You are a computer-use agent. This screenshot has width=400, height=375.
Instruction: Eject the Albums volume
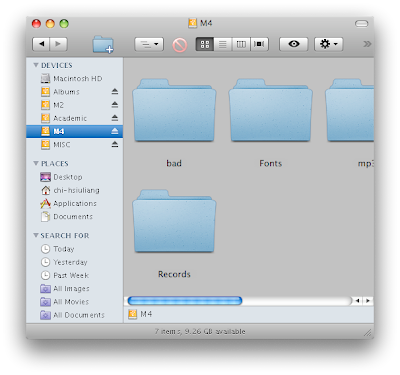(x=115, y=91)
